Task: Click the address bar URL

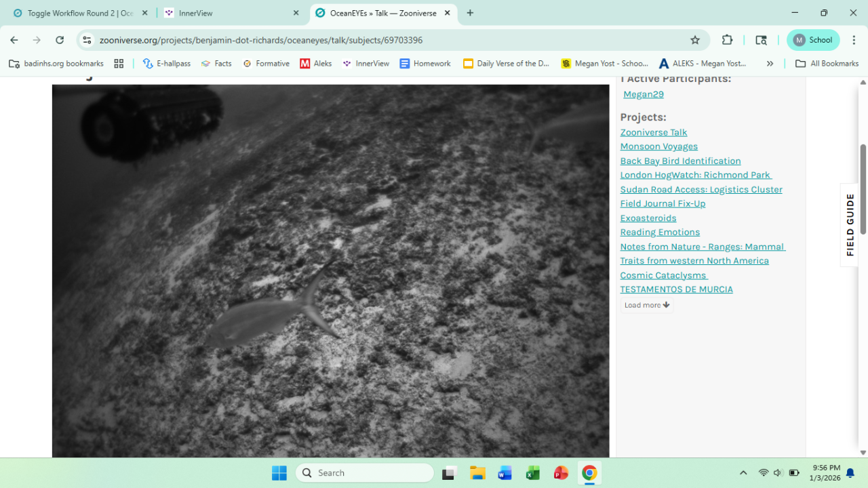Action: click(x=261, y=40)
